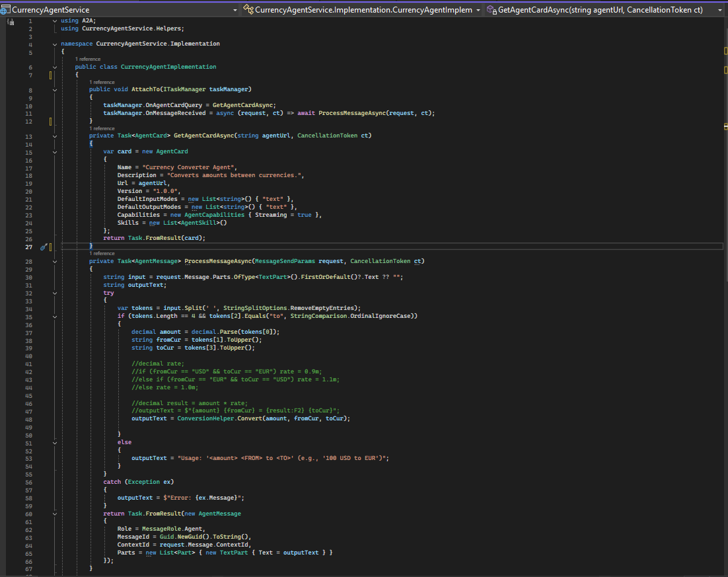Viewport: 728px width, 577px height.
Task: Click the margin glyph icon left of line 1
Action: point(11,21)
